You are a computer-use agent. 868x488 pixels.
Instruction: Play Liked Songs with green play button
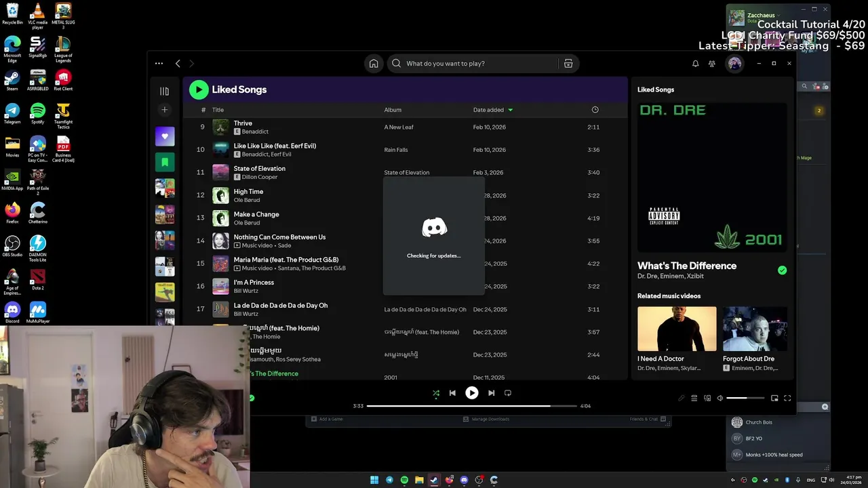coord(199,89)
